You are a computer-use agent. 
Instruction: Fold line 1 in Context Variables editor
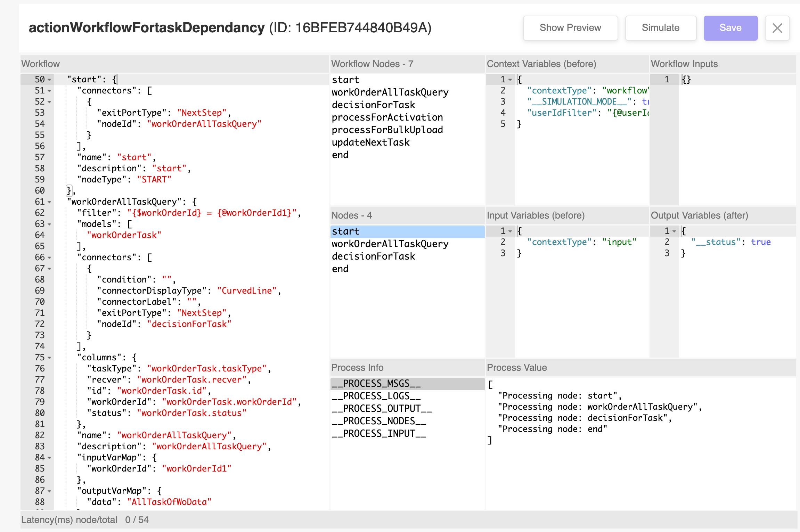click(510, 80)
